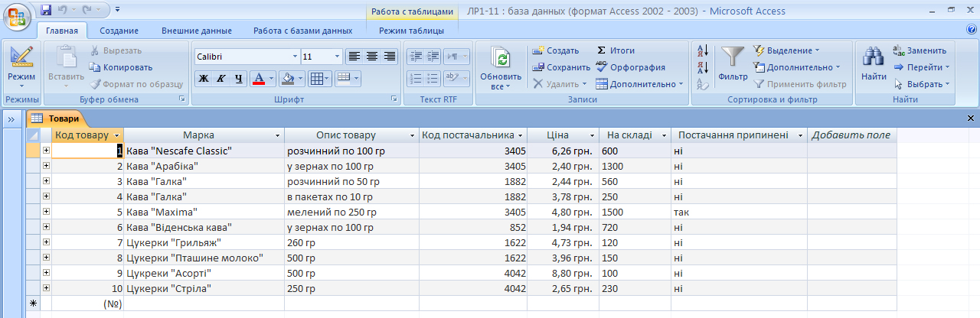Open Марка column filter arrow
Viewport: 980px width, 318px height.
pyautogui.click(x=278, y=135)
